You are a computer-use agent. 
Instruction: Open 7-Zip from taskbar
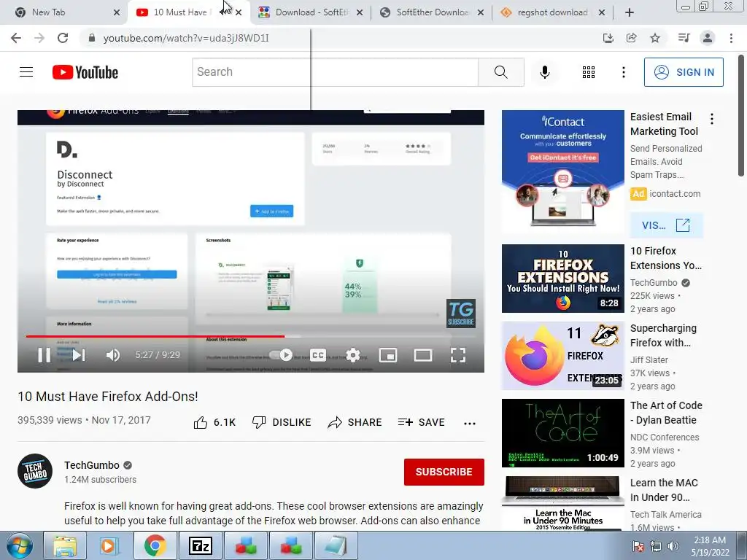point(200,545)
